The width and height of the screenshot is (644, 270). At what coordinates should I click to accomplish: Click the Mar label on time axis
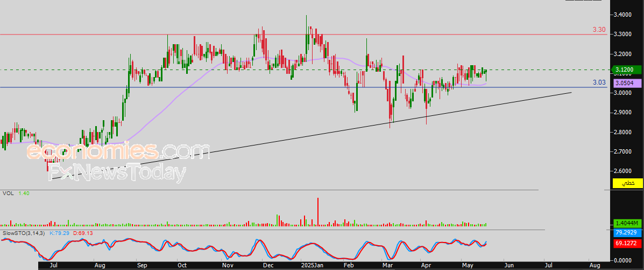(387, 266)
